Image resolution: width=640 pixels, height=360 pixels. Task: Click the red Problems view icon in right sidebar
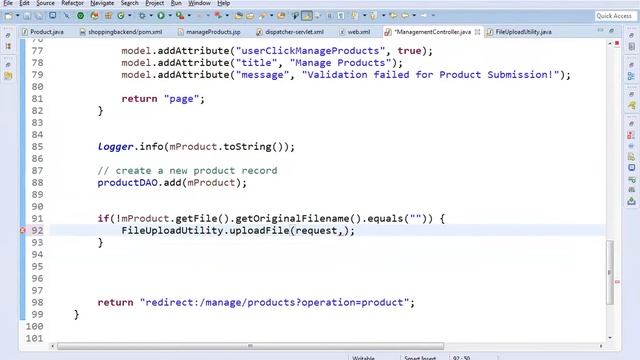click(631, 135)
